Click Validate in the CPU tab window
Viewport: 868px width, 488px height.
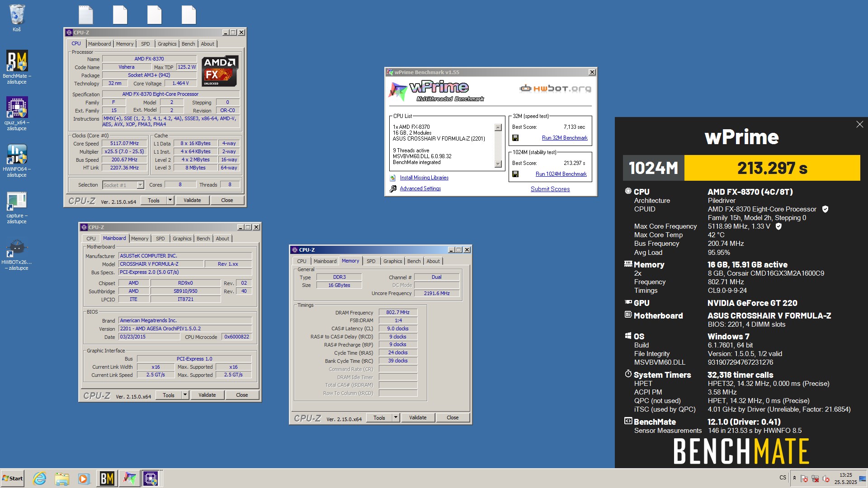tap(192, 200)
